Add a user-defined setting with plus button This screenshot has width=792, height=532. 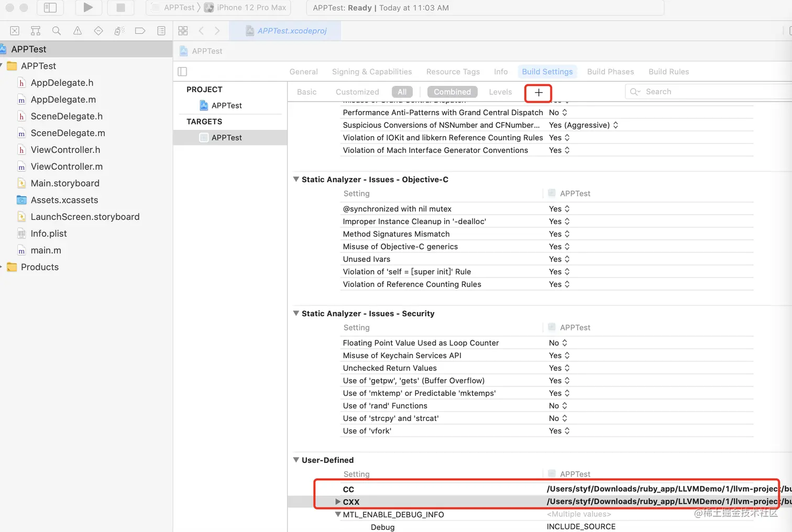point(538,93)
